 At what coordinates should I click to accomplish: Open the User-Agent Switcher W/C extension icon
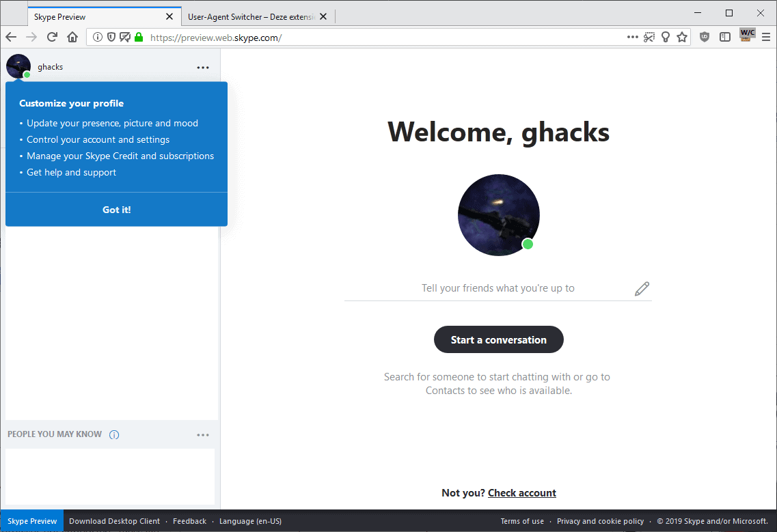tap(747, 35)
